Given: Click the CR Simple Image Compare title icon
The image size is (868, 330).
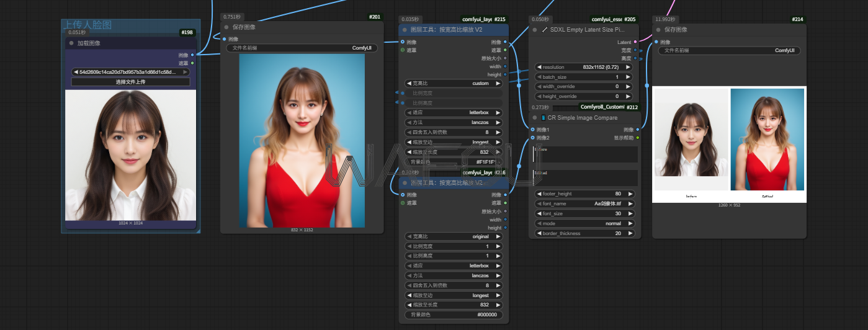Looking at the screenshot, I should pyautogui.click(x=544, y=118).
